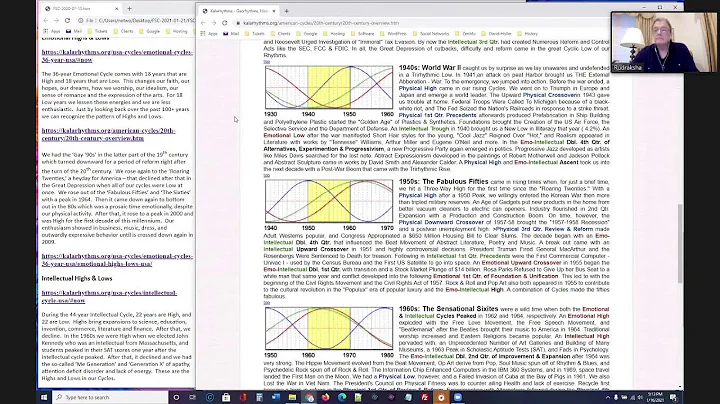720x404 pixels.
Task: Click the volume icon in system tray
Action: pos(640,398)
